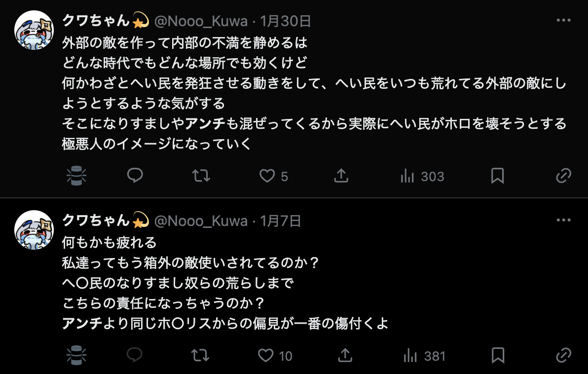Open more options menu for January 7 tweet

click(x=563, y=220)
